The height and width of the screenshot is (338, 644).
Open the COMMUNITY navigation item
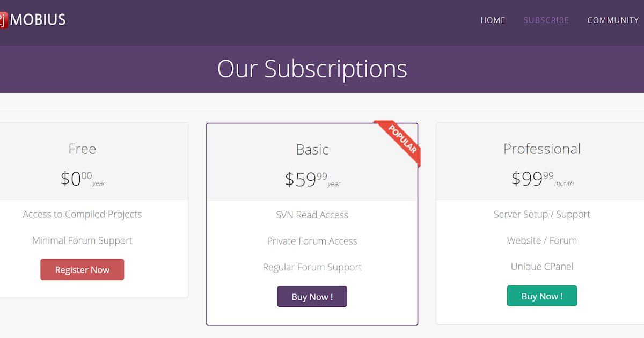click(x=613, y=20)
